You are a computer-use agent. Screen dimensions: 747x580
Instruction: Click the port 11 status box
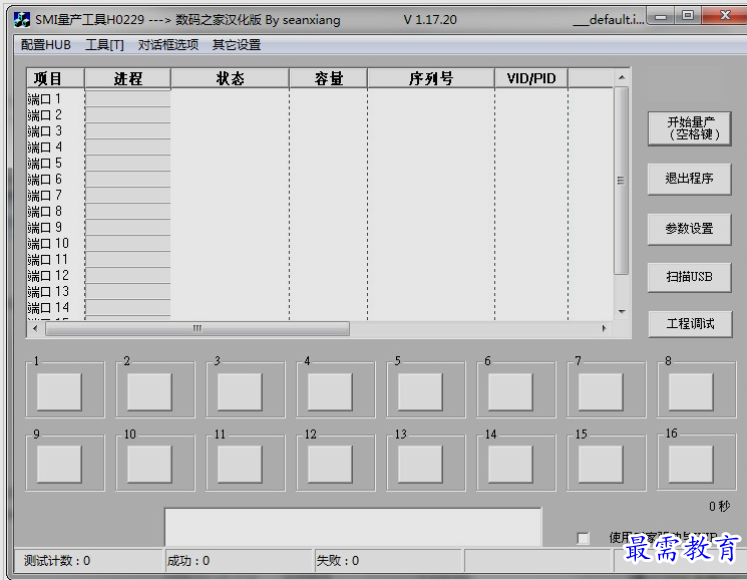click(x=240, y=464)
